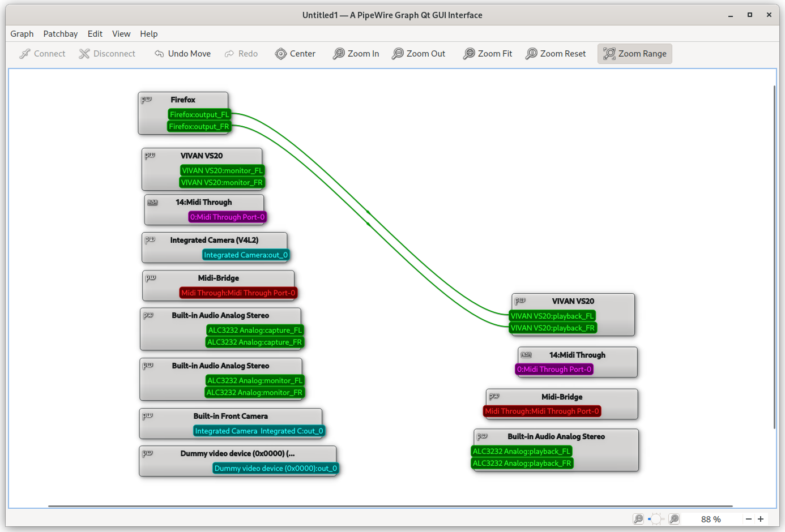Select left 0:Midi Through Port-0 output port
Screen dimensions: 785x532
click(x=227, y=217)
